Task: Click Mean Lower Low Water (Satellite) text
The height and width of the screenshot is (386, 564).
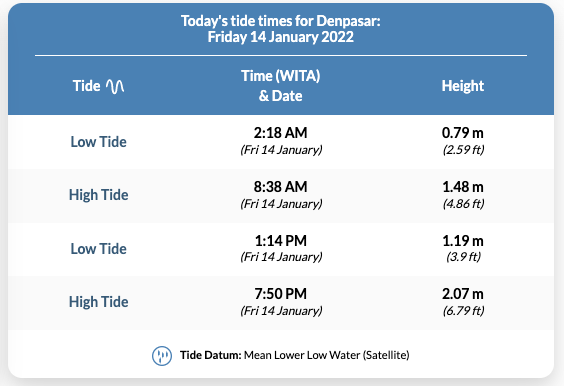Action: pyautogui.click(x=327, y=355)
